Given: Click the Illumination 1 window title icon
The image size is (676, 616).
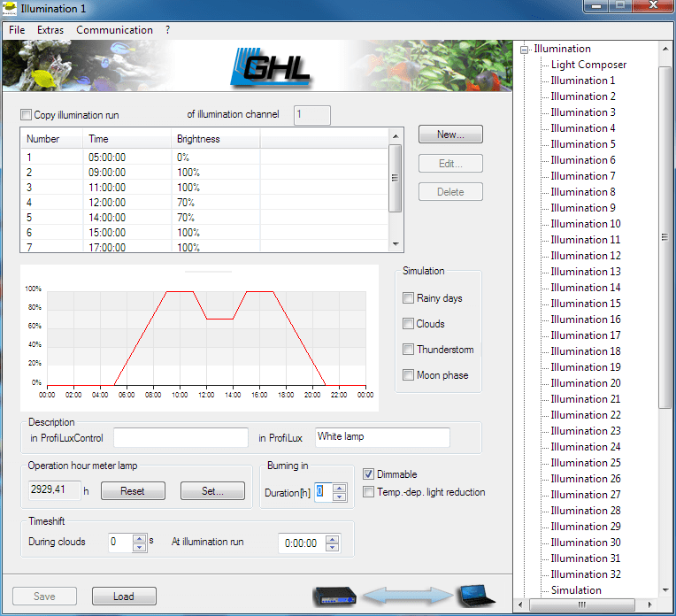Looking at the screenshot, I should click(10, 9).
